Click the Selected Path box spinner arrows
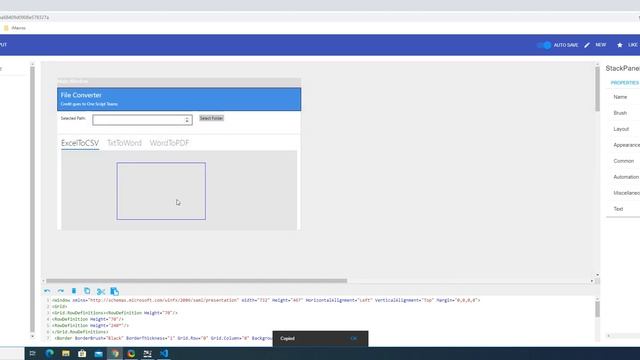Image resolution: width=640 pixels, height=360 pixels. (187, 120)
